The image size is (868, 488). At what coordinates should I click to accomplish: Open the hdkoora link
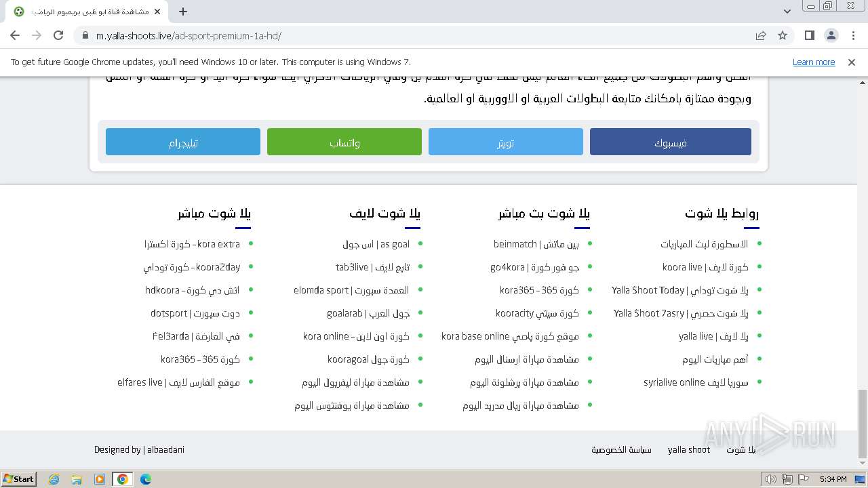pos(192,290)
